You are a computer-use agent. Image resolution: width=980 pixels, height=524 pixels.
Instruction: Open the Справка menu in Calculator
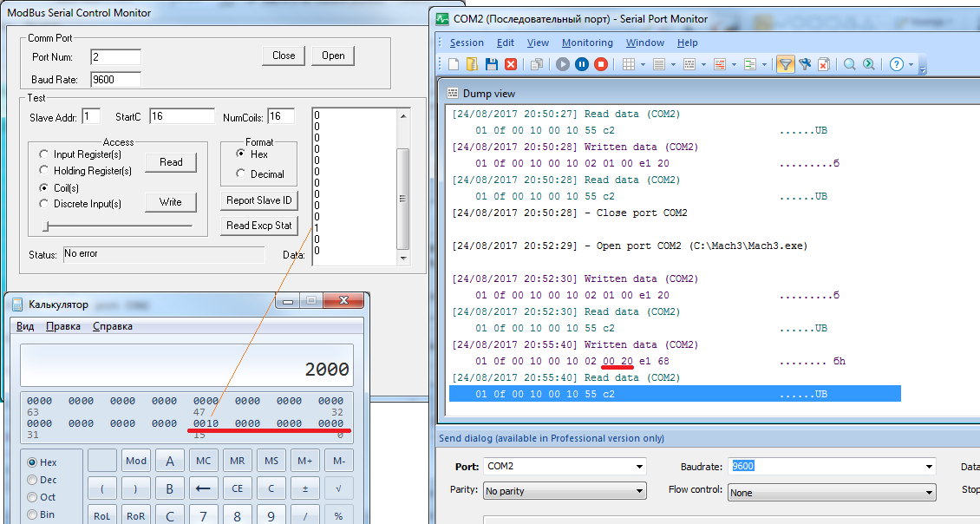click(113, 326)
